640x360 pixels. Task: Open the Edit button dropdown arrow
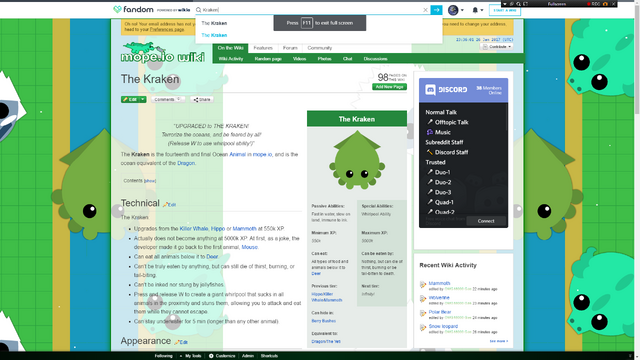tap(142, 100)
